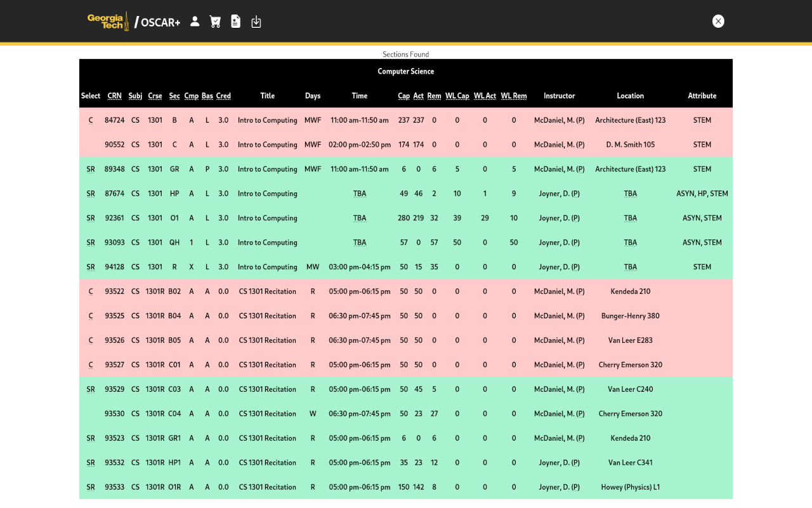The height and width of the screenshot is (508, 812).
Task: Click the Rem column header
Action: point(434,96)
